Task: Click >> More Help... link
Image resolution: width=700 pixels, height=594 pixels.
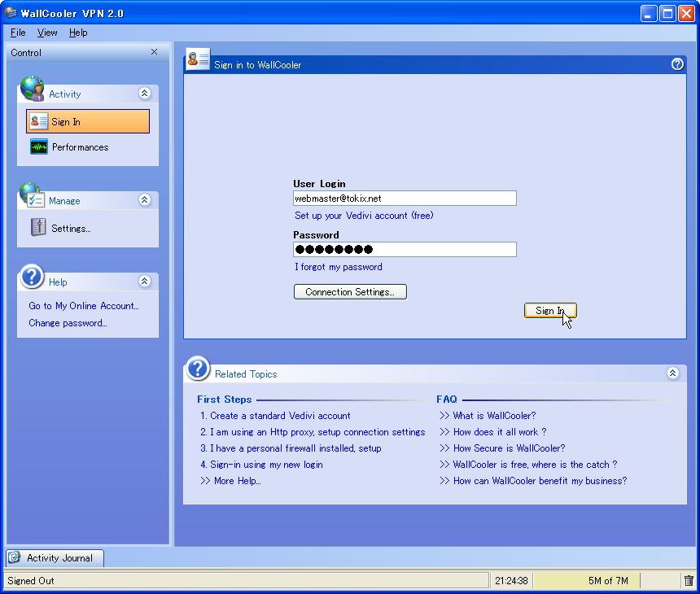Action: pos(230,481)
